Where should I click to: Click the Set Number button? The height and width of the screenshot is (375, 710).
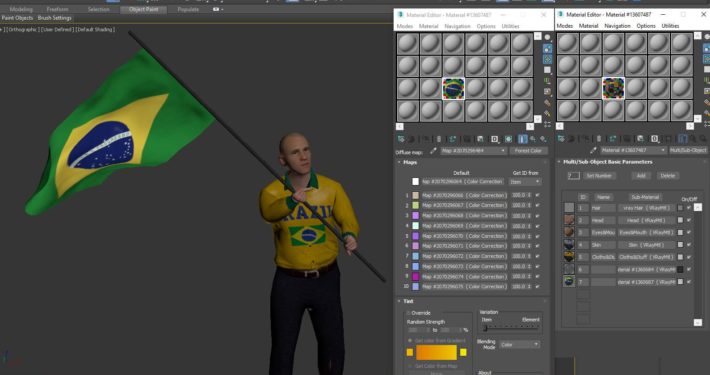click(x=599, y=176)
